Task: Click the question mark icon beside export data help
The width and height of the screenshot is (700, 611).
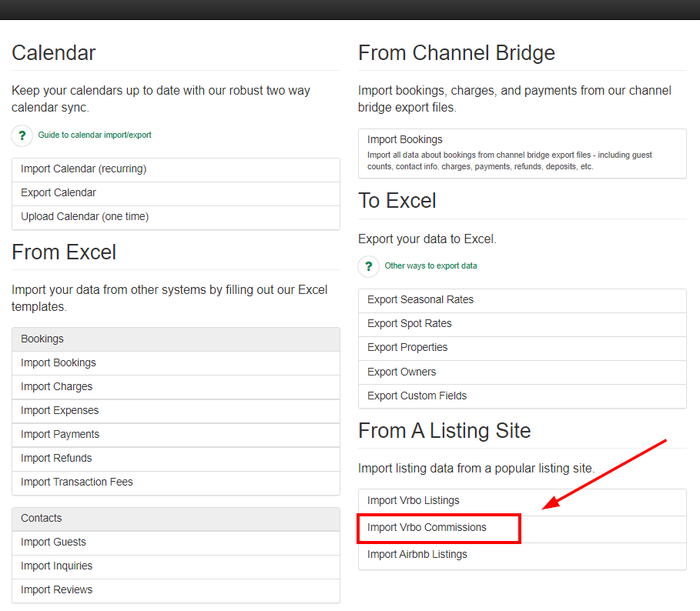Action: [369, 266]
